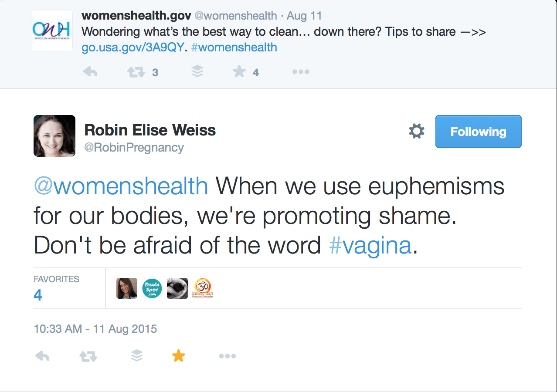Image resolution: width=557 pixels, height=392 pixels.
Task: Open the Doula Spot avatar in favorites
Action: pyautogui.click(x=152, y=288)
